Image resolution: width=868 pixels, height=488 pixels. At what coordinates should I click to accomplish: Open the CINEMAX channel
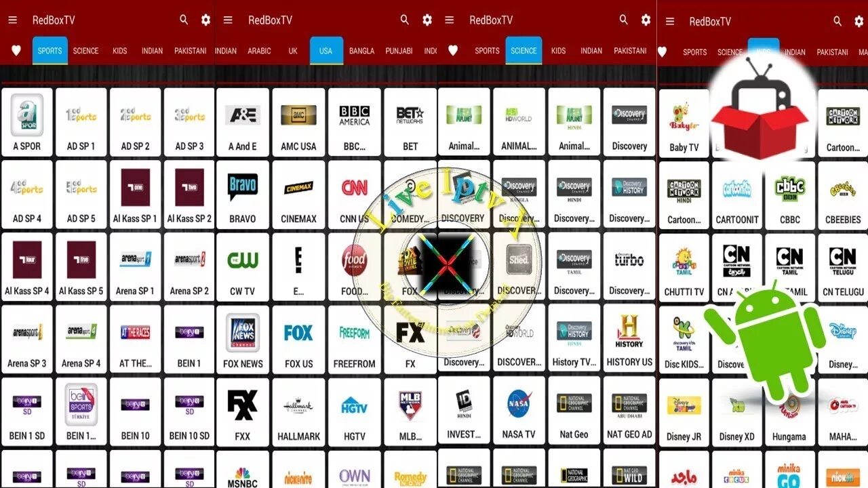tap(298, 195)
